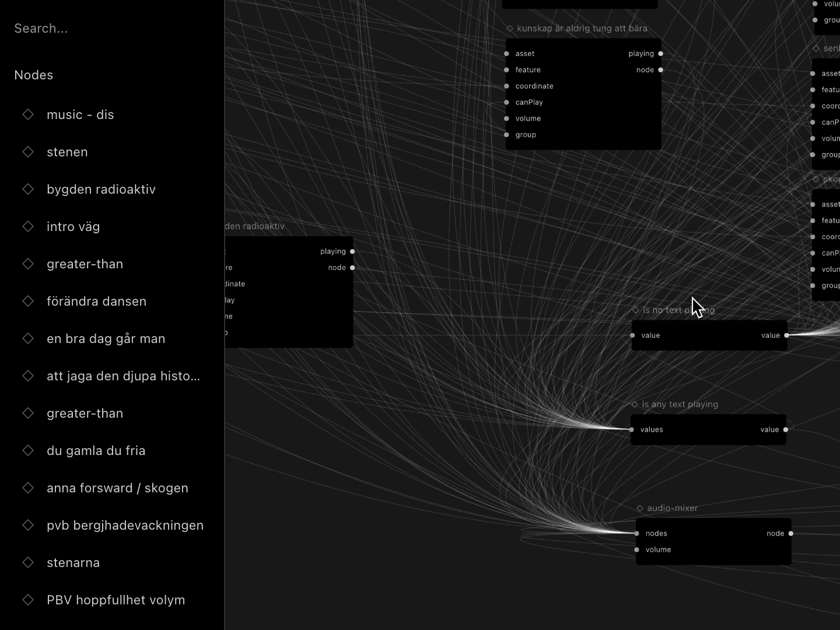Click the nodes input port on the audio-mixer
Screen dimensions: 840x630
point(638,533)
